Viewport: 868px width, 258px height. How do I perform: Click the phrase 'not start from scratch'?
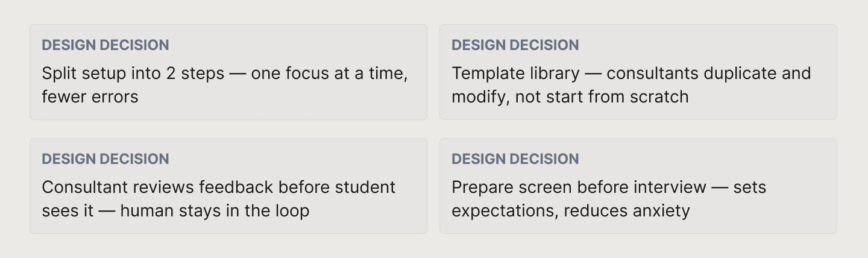[x=602, y=96]
